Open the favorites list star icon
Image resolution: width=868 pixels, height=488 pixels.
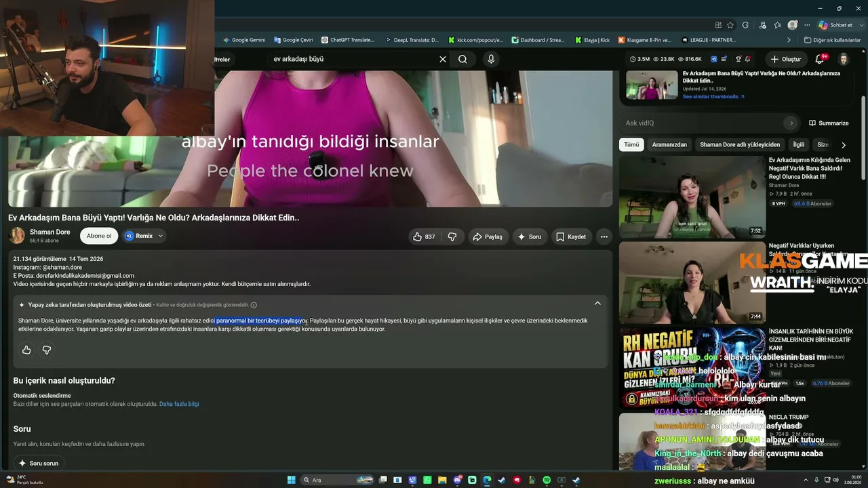point(777,25)
